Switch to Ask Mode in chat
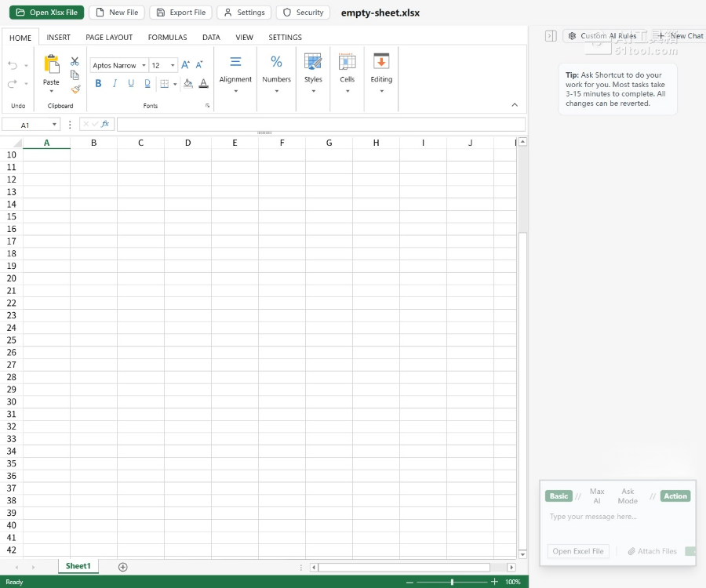 click(628, 496)
